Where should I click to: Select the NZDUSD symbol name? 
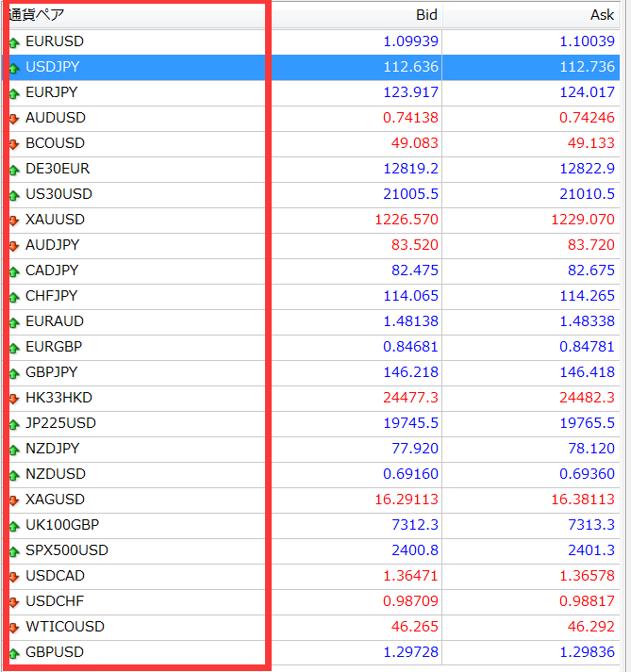point(56,474)
